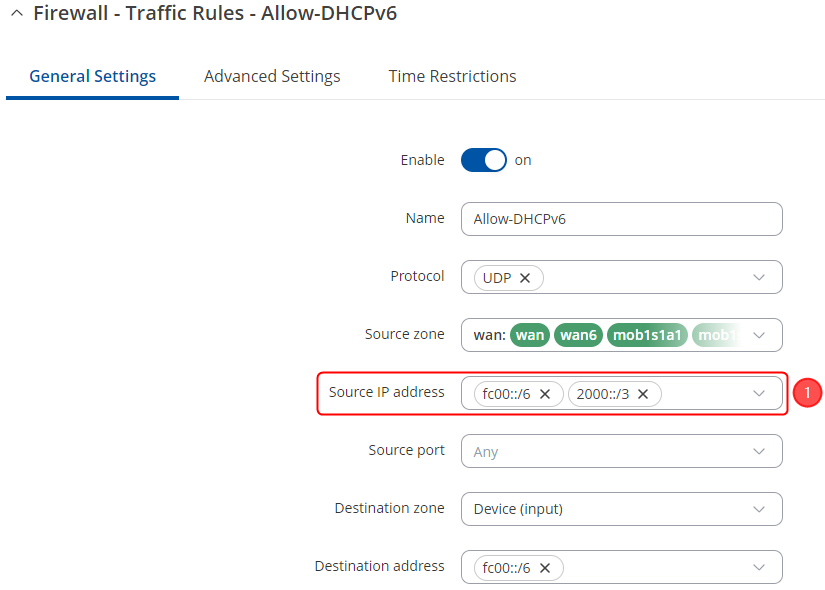
Task: Remove fc00::/6 from Destination address
Action: coord(545,568)
